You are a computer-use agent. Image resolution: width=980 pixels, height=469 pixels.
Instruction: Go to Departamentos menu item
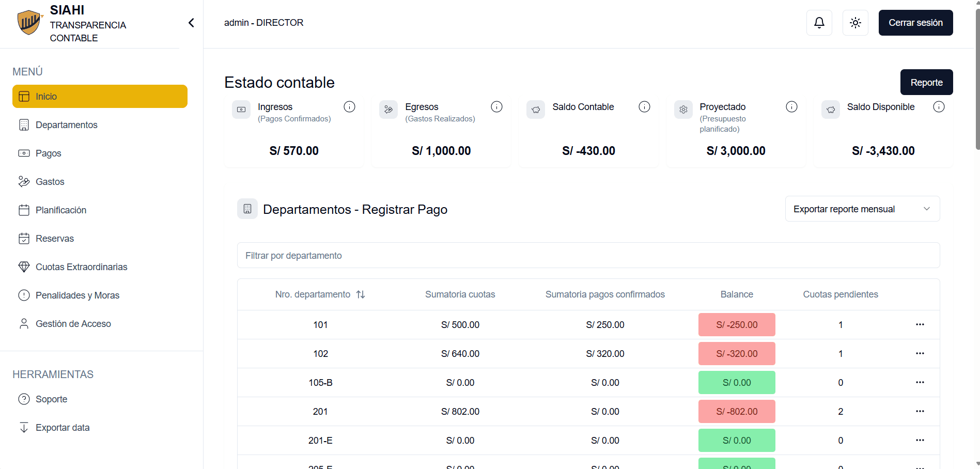tap(100, 125)
